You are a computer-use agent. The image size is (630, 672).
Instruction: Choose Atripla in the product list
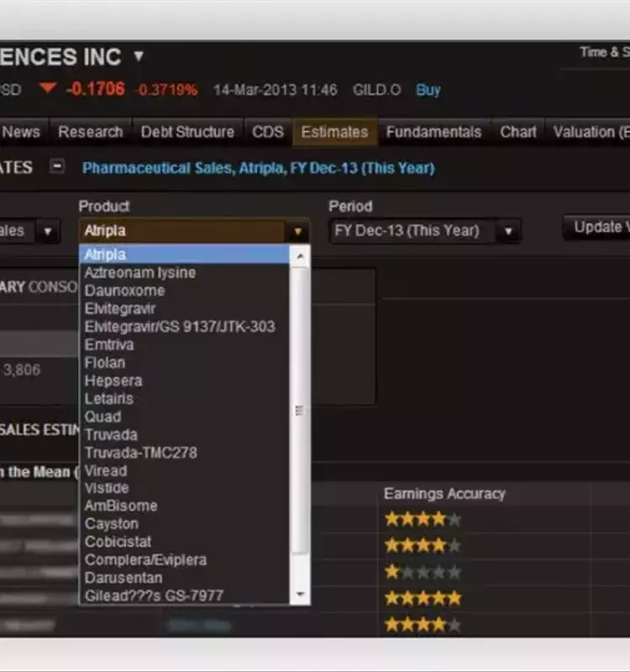point(184,255)
